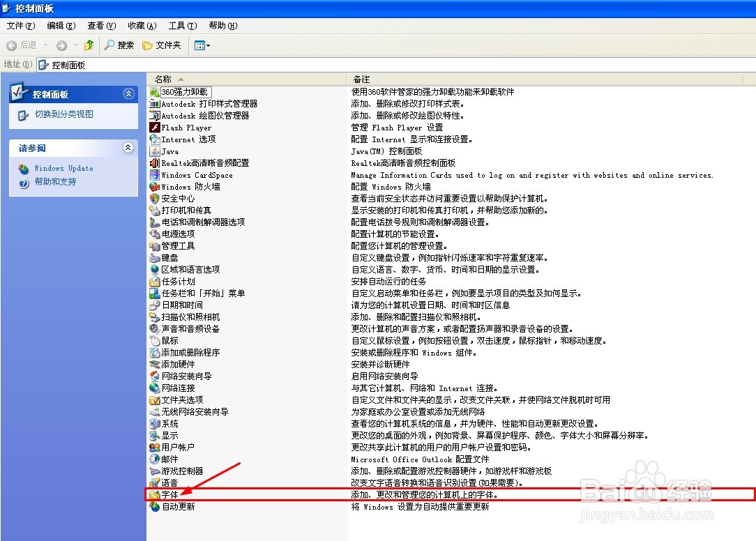Open the 编辑(E) menu
Viewport: 756px width, 541px height.
click(x=61, y=26)
